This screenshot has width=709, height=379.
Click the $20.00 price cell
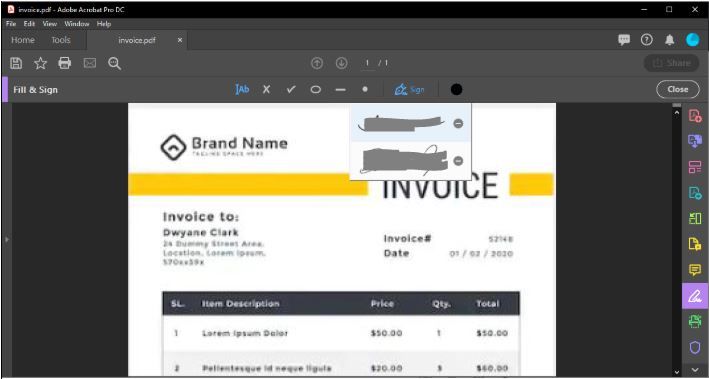(x=386, y=368)
